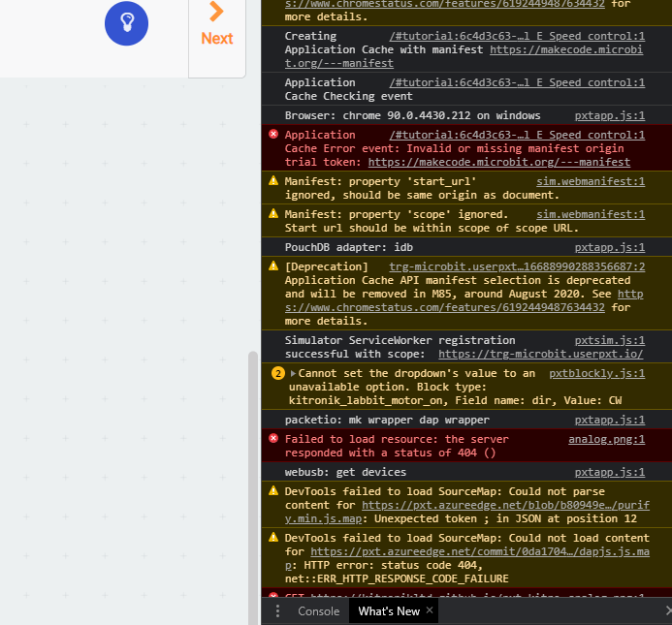Screen dimensions: 672x625
Task: Open pxtapp.js:1 link beside PouchDB adapter
Action: click(x=609, y=247)
